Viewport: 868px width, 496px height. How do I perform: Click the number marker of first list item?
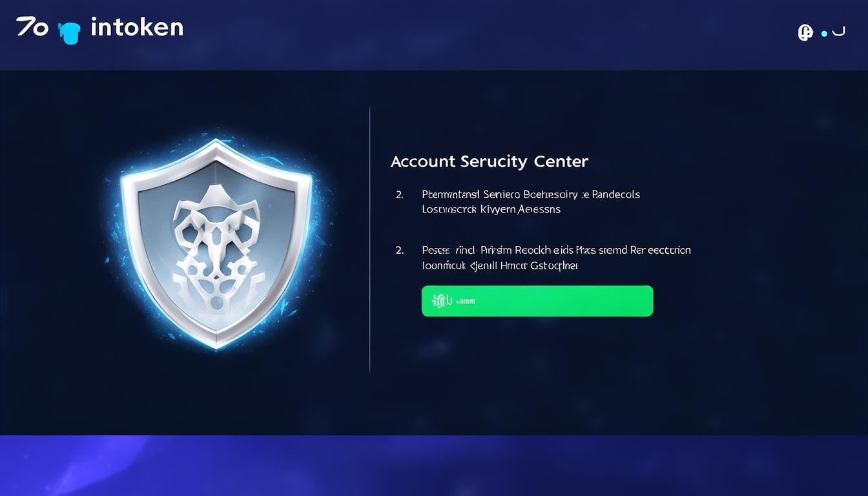[400, 194]
